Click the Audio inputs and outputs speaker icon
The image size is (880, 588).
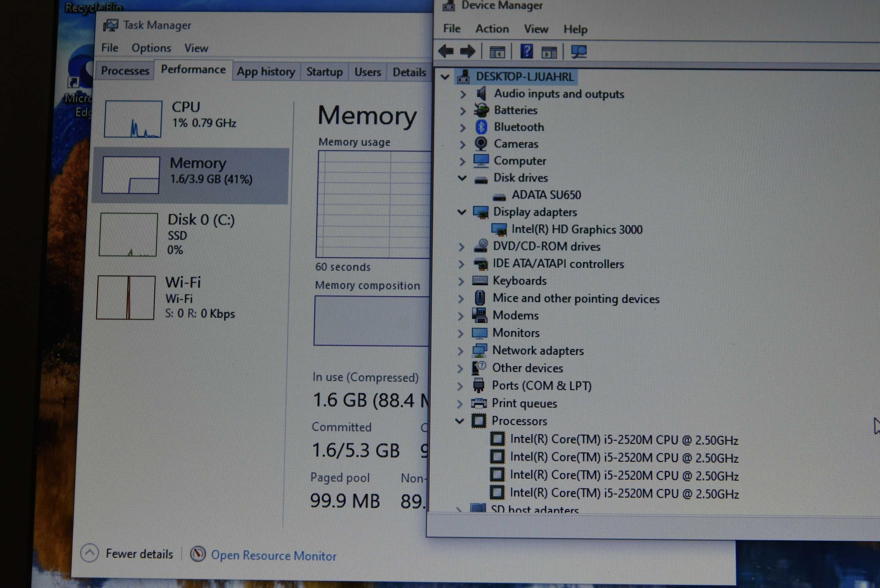[x=481, y=93]
